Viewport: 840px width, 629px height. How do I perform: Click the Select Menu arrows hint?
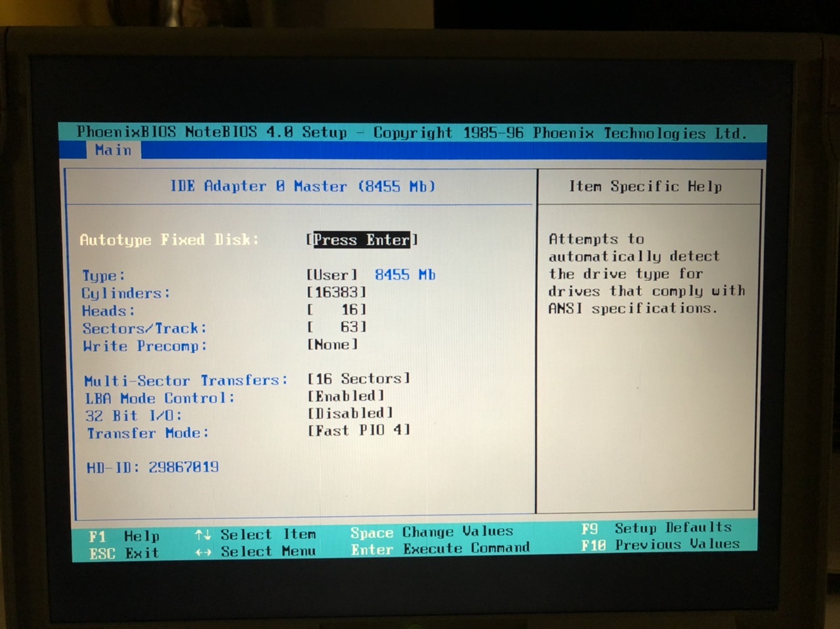pos(255,552)
